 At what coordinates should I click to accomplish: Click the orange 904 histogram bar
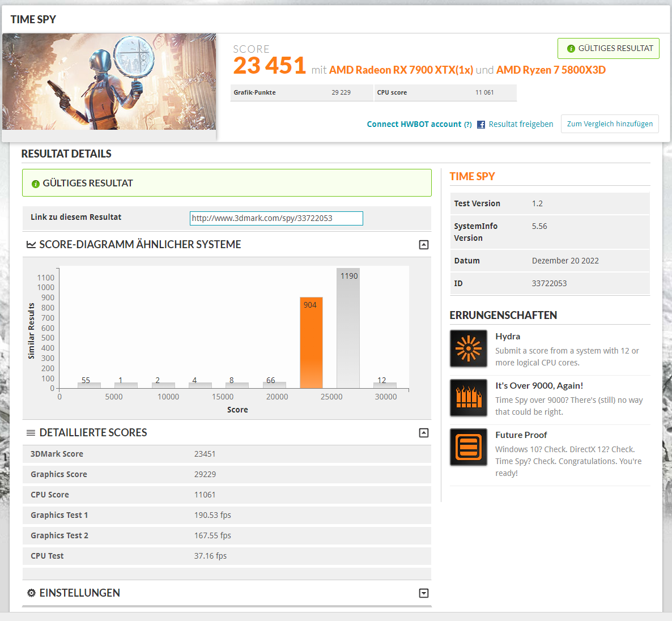[311, 342]
